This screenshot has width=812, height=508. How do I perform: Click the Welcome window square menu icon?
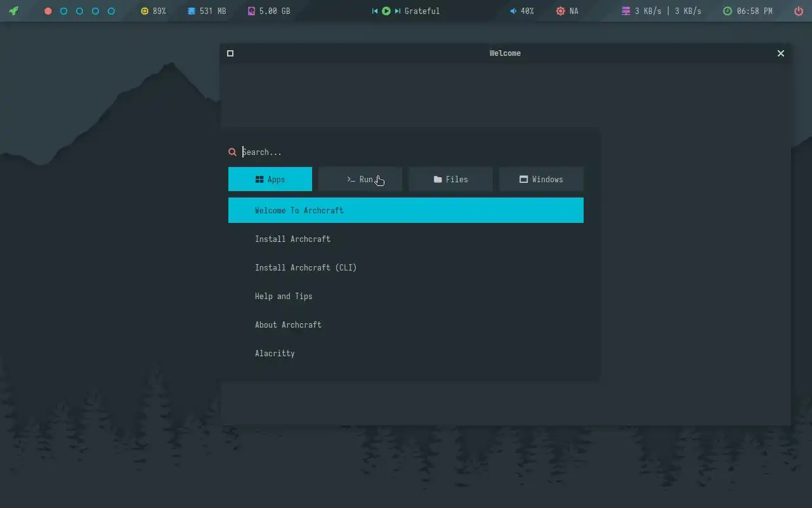pos(230,53)
